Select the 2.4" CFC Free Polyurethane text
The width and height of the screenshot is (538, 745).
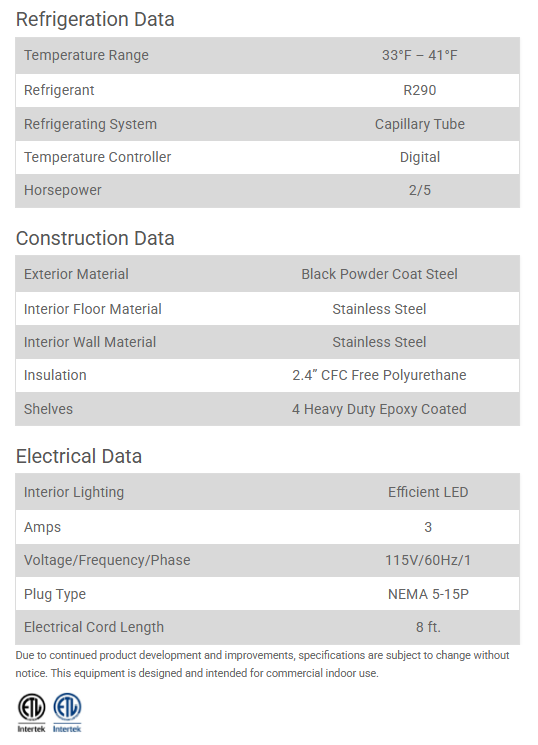(x=379, y=375)
